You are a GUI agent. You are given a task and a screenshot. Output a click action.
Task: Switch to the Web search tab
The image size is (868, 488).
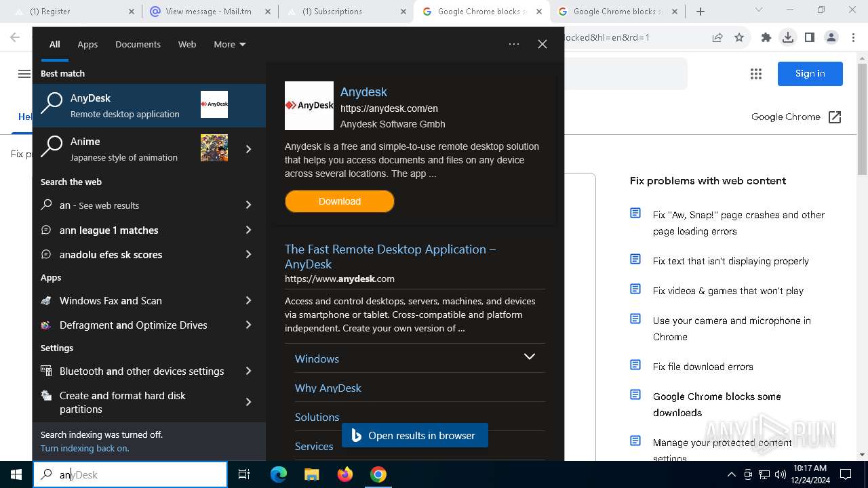tap(187, 44)
